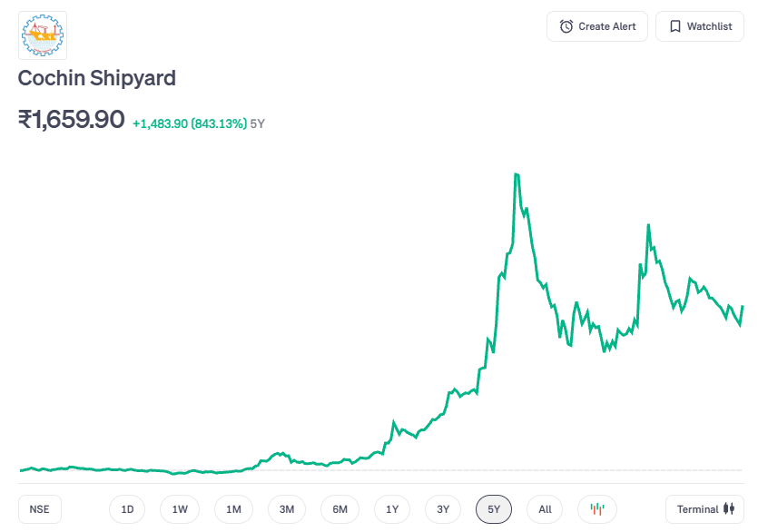768x532 pixels.
Task: Add stock using Watchlist button
Action: 699,26
